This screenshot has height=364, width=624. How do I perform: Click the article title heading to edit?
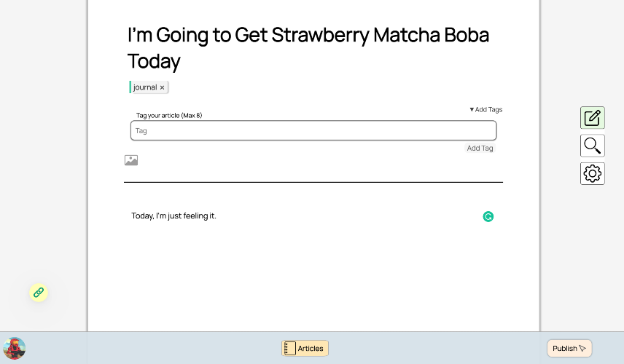coord(308,47)
